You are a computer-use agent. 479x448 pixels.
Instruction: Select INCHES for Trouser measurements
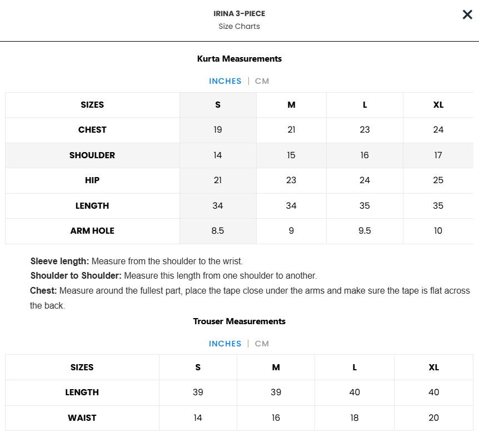point(225,344)
